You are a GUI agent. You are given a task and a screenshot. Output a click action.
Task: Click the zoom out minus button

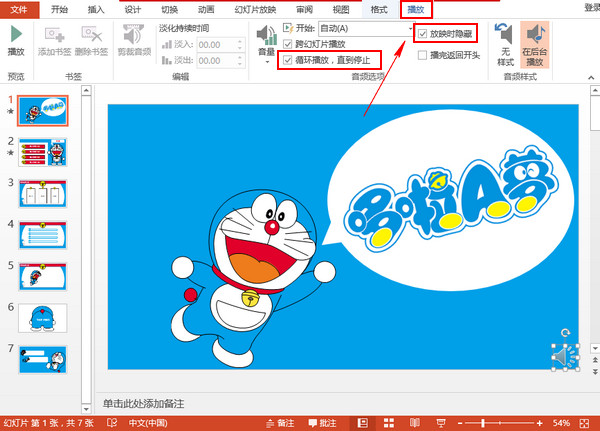[460, 423]
